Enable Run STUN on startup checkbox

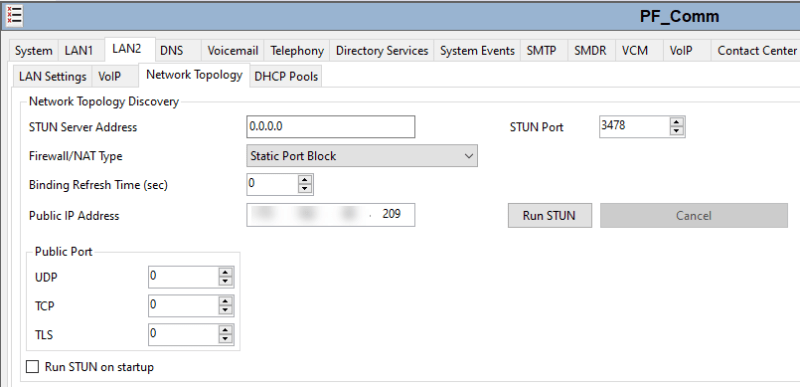pos(32,367)
